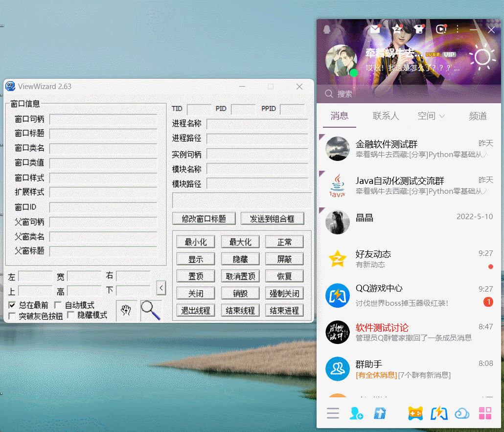Open the pink app grid icon in QQ
Image resolution: width=504 pixels, height=432 pixels.
click(x=485, y=413)
